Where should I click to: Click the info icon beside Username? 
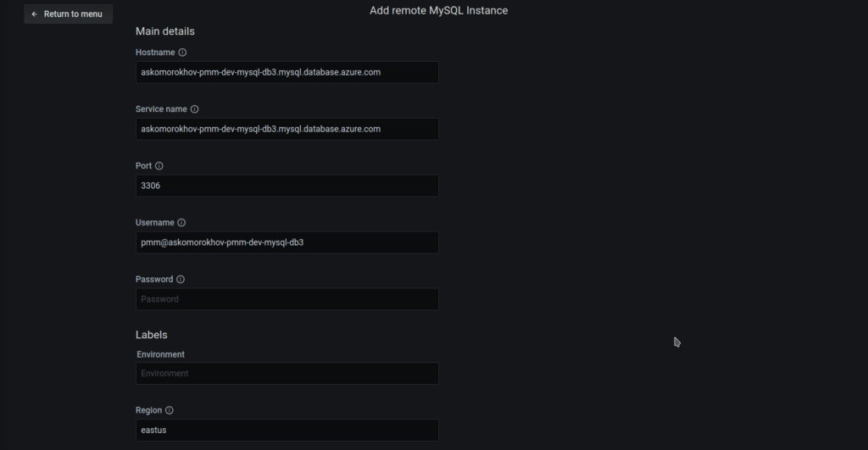pyautogui.click(x=181, y=223)
